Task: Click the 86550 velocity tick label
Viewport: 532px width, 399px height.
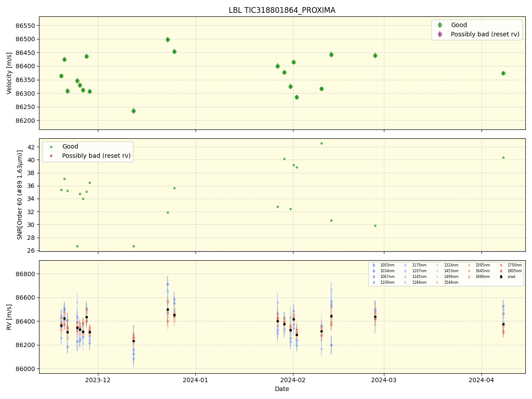Action: click(26, 26)
